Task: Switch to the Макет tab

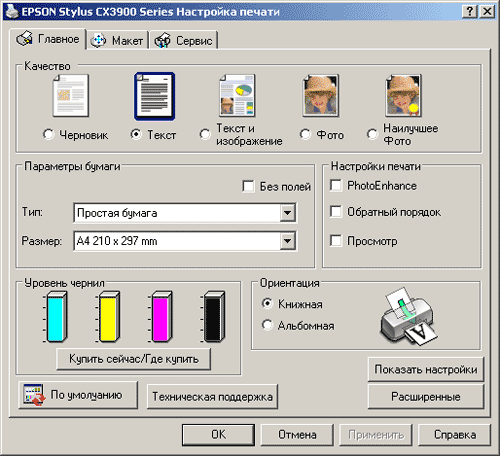Action: [118, 40]
